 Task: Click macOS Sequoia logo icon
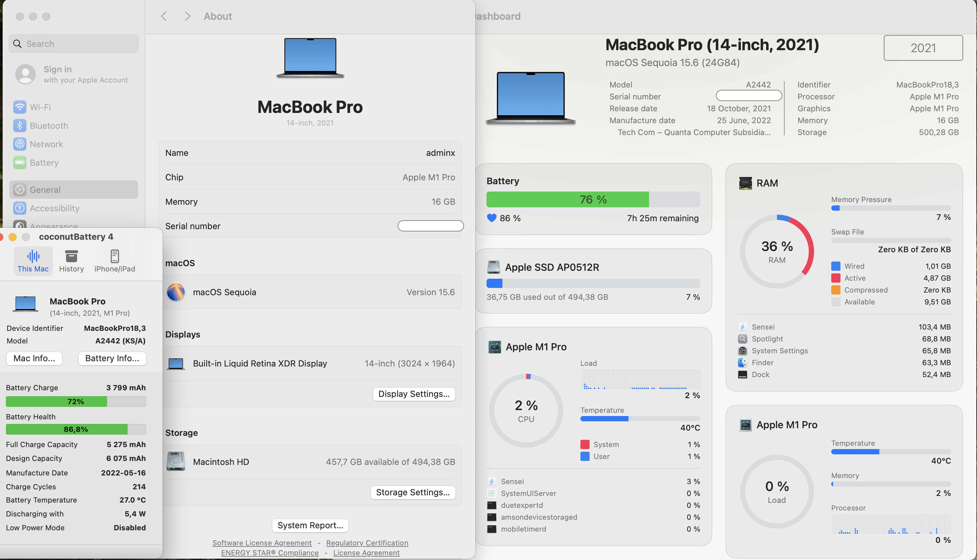[176, 292]
